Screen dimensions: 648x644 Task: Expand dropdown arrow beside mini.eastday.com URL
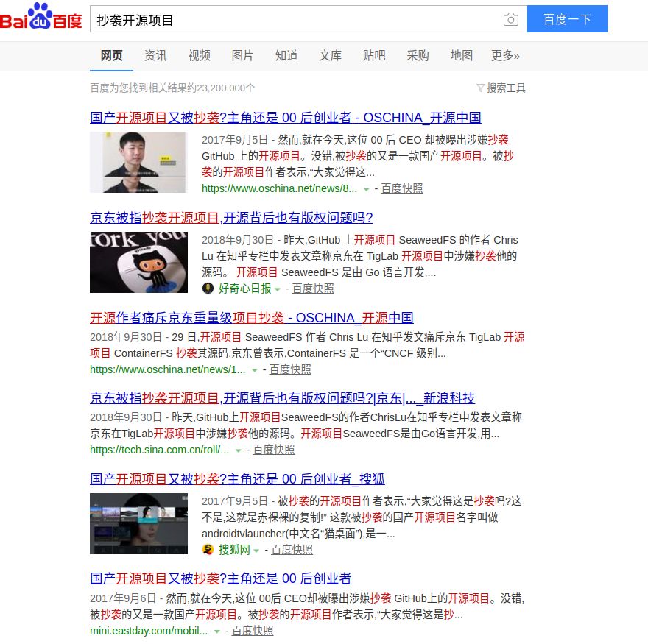pos(217,631)
